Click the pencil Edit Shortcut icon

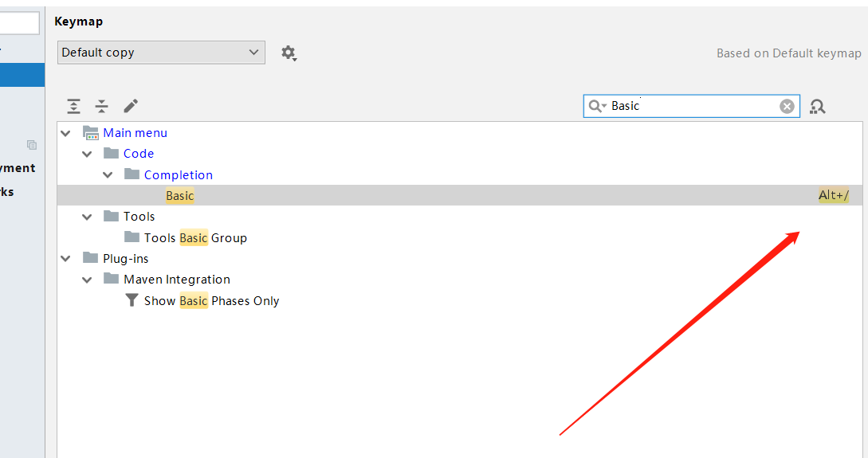[131, 106]
